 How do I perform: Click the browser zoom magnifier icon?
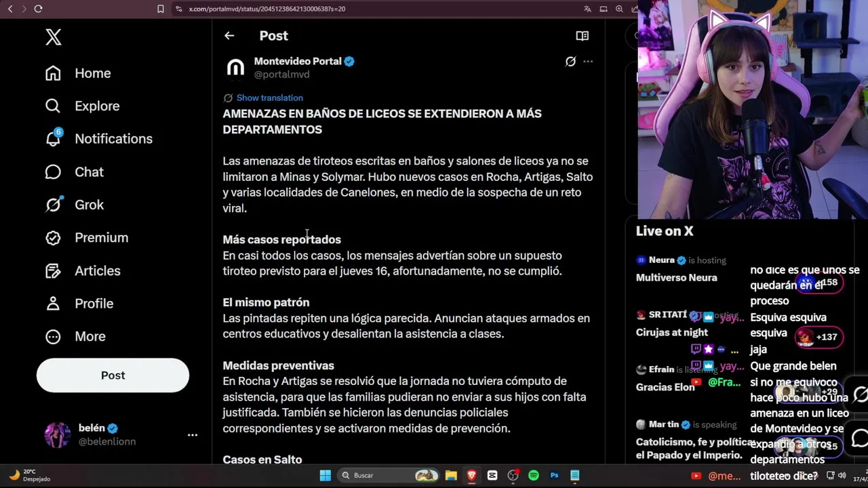point(619,9)
